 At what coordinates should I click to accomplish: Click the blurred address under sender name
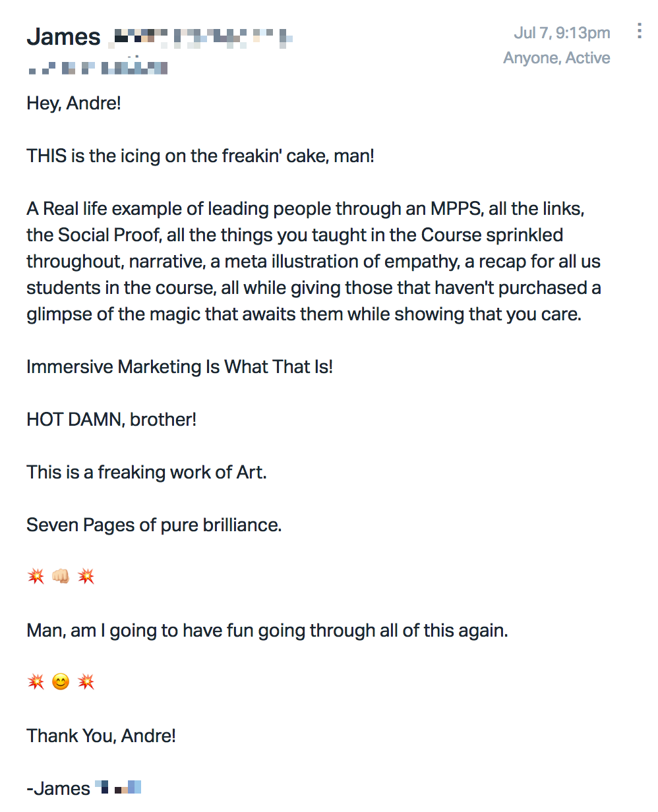click(x=97, y=67)
